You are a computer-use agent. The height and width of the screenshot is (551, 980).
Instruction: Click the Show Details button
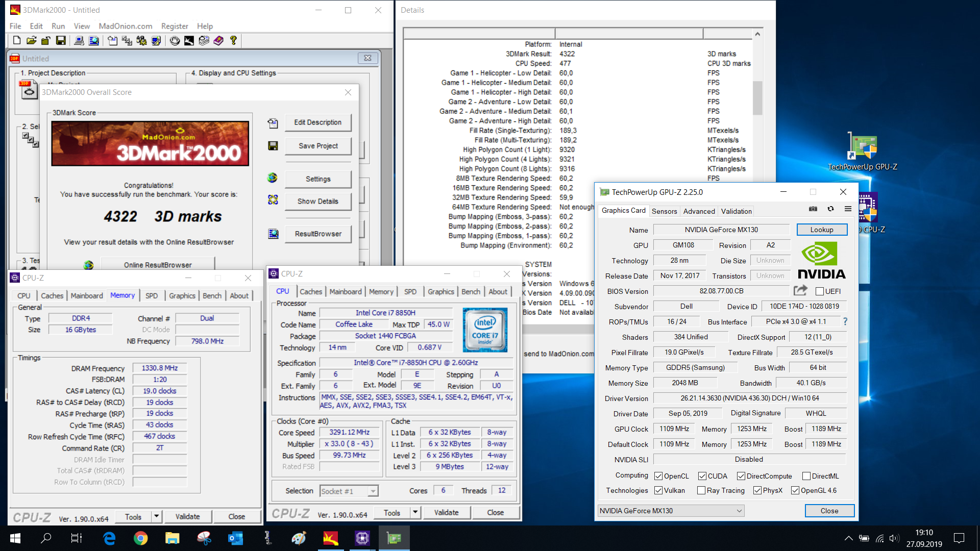tap(318, 201)
